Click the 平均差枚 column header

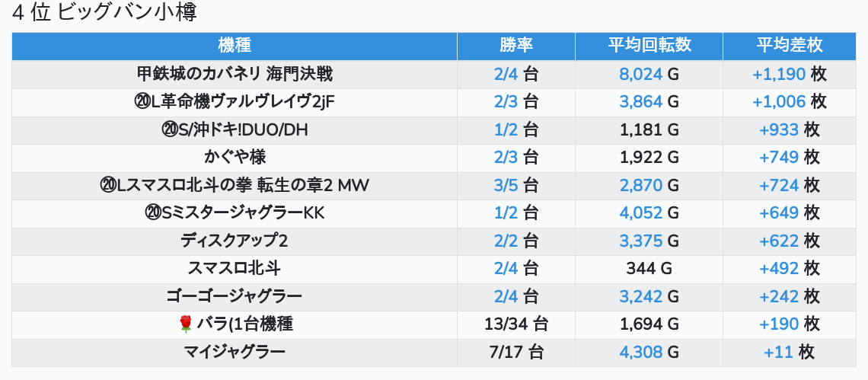tap(789, 46)
